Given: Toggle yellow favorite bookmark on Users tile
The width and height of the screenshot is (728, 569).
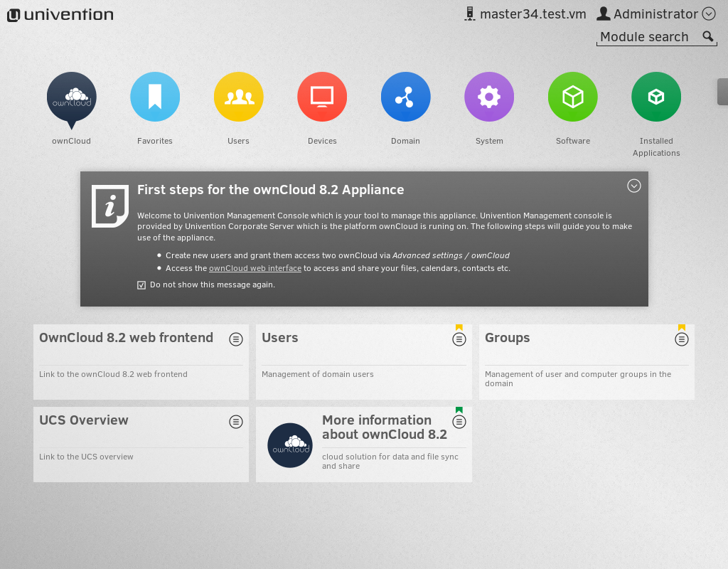Looking at the screenshot, I should [x=459, y=328].
